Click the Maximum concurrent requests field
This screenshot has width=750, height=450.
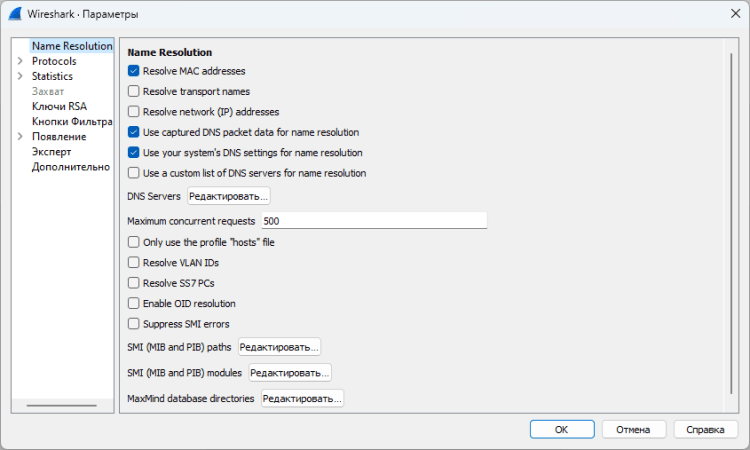373,220
